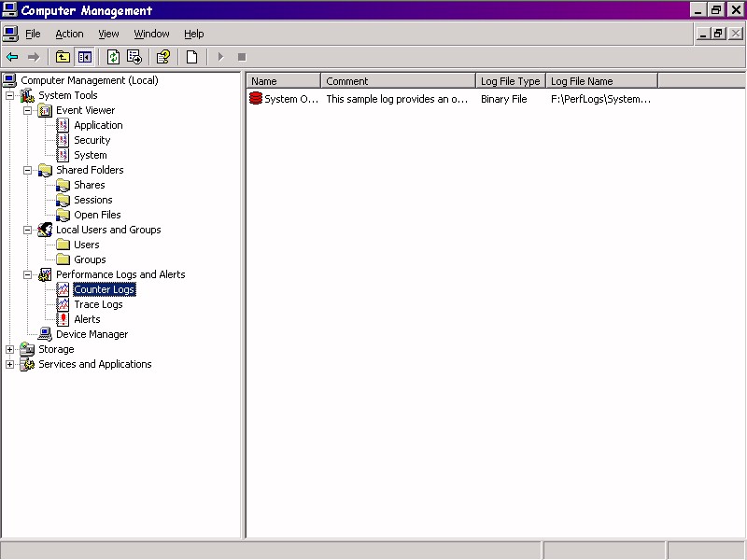Viewport: 747px width, 560px height.
Task: Click the console icon left of File menu
Action: (10, 34)
